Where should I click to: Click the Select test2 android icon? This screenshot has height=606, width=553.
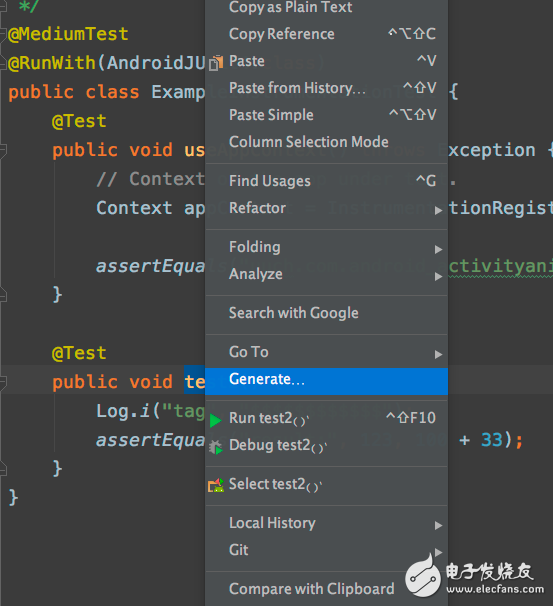point(216,485)
